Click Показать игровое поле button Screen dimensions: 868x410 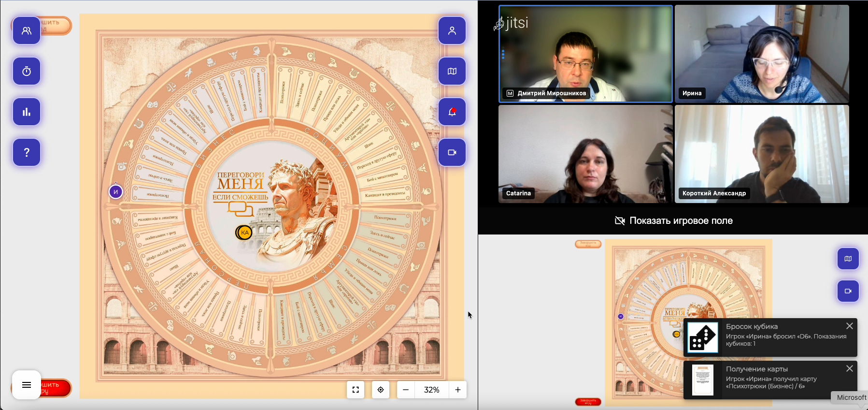coord(673,221)
